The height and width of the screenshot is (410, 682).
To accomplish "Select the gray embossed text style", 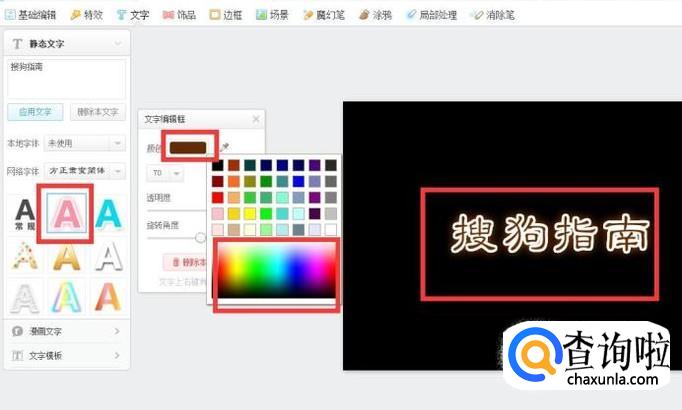I will 25,298.
